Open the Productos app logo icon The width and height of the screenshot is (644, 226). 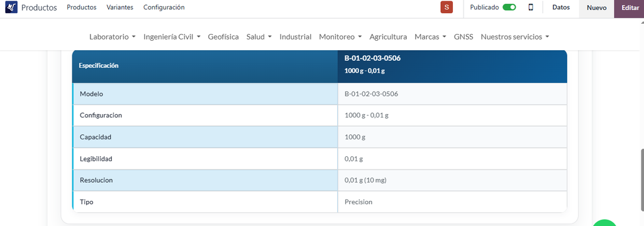(x=11, y=8)
